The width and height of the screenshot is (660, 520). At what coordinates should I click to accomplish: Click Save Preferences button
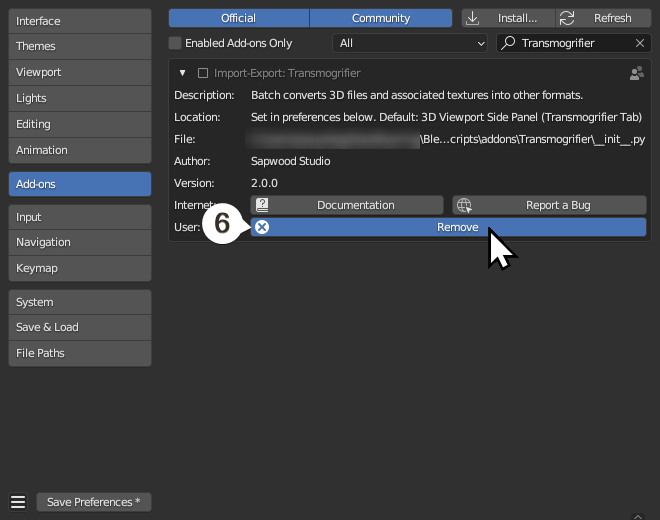point(94,502)
